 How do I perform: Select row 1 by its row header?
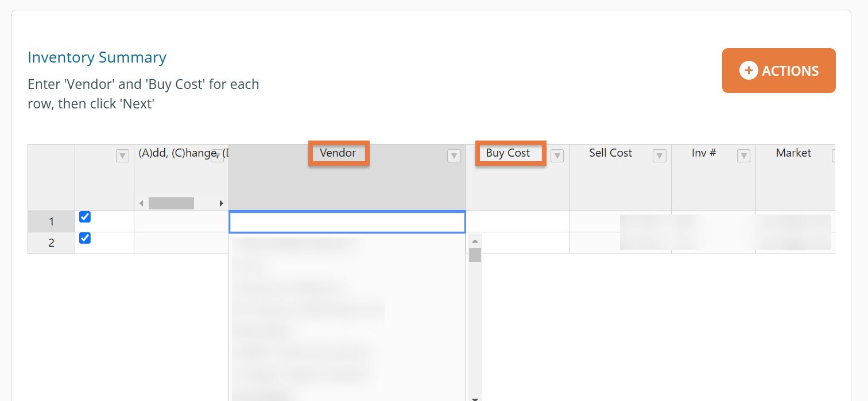pos(51,221)
